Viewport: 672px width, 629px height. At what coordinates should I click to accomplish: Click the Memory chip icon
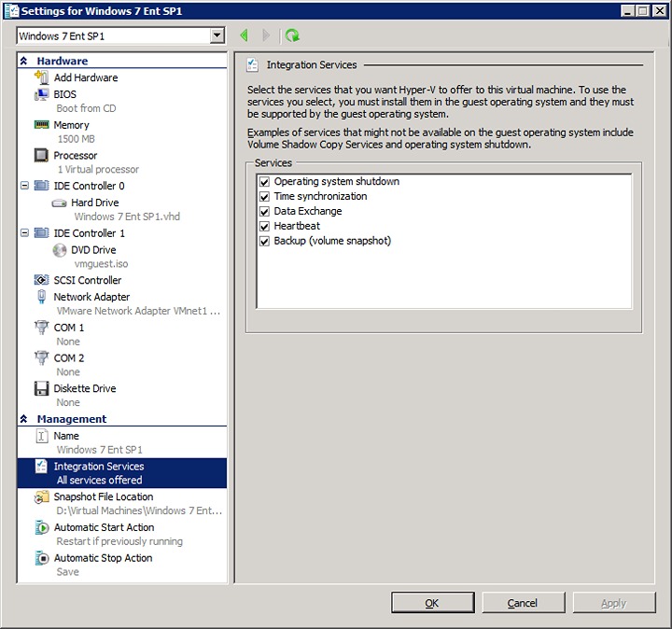pos(41,125)
